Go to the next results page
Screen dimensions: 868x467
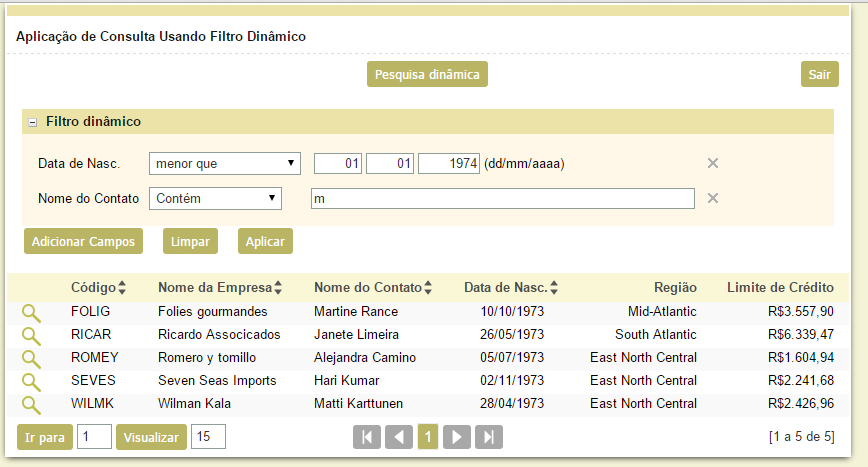click(x=457, y=437)
